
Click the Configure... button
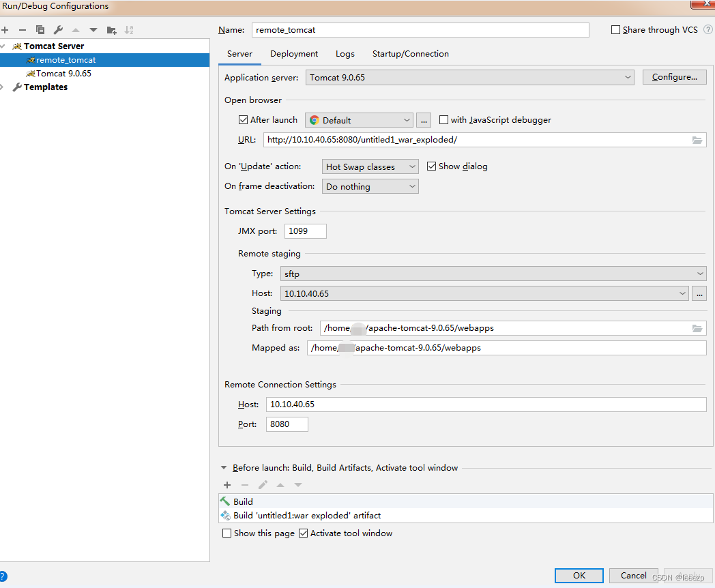pyautogui.click(x=675, y=77)
